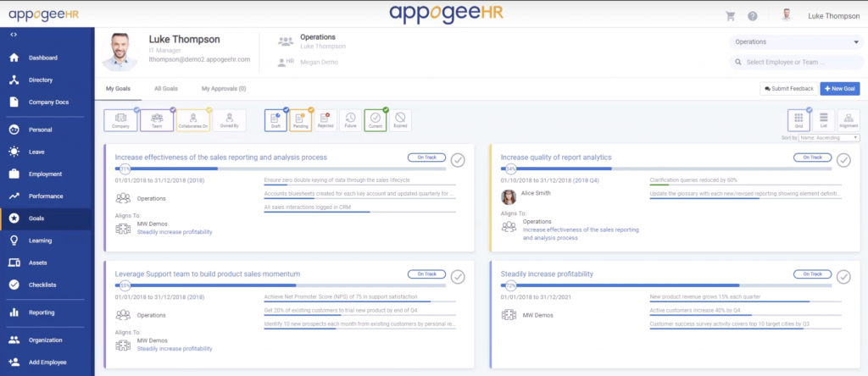Switch to My Goals tab
This screenshot has width=868, height=376.
[118, 88]
